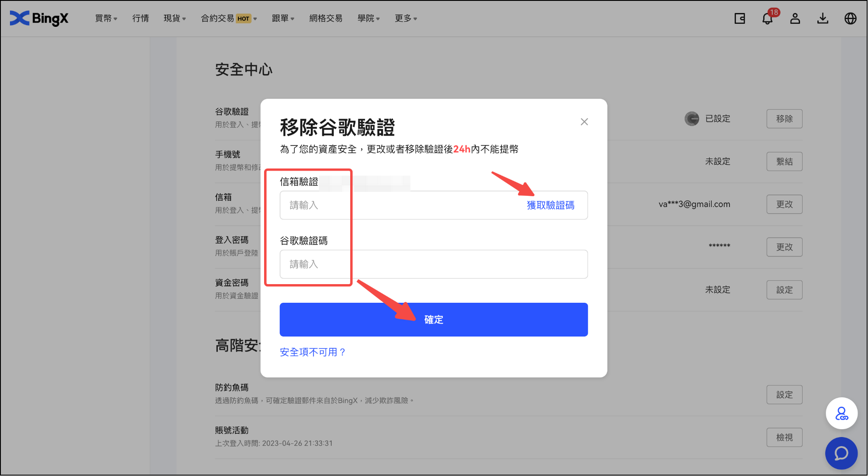Click the 防釣魚碼 row title
This screenshot has width=868, height=476.
click(232, 388)
